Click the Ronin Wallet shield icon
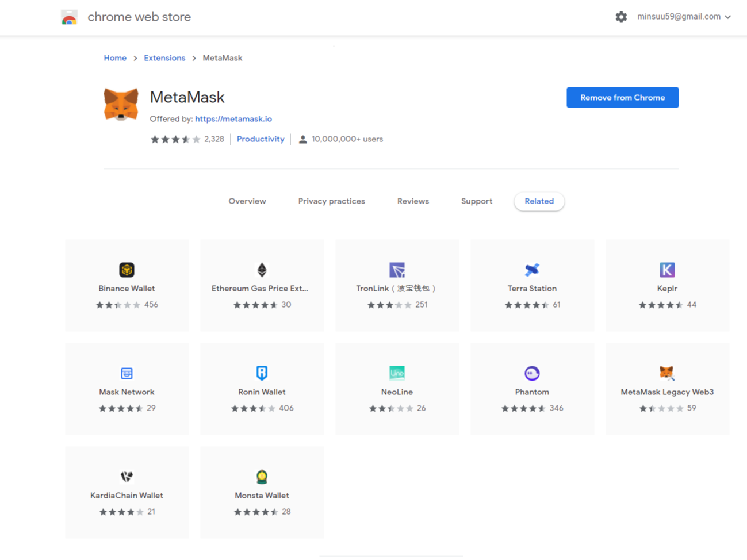Image resolution: width=747 pixels, height=560 pixels. click(262, 373)
